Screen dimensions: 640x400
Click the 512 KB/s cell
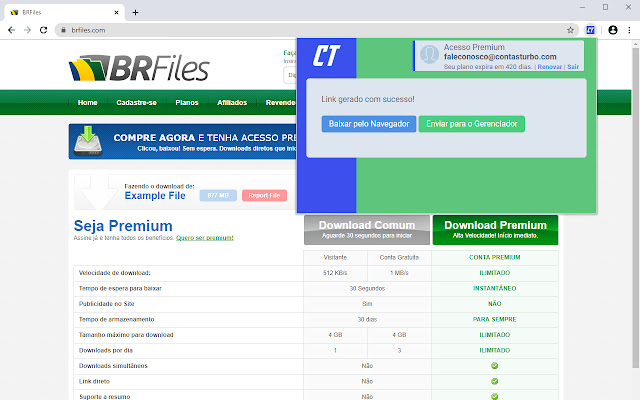(x=335, y=273)
